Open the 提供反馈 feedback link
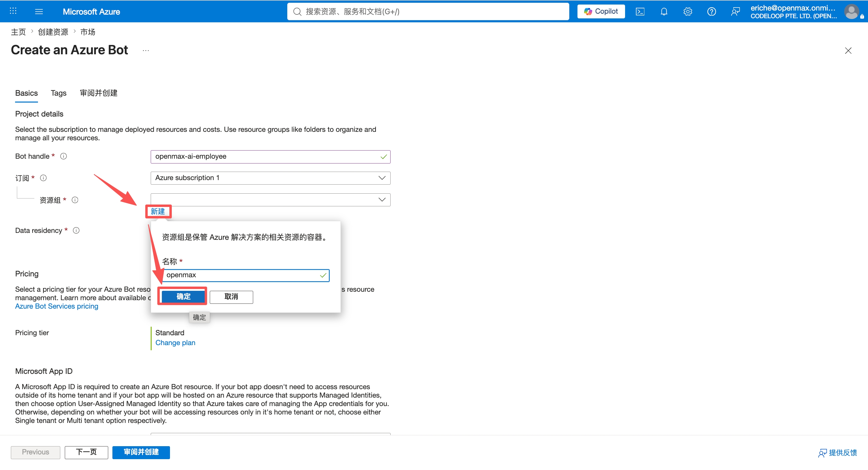The image size is (868, 470). [837, 453]
